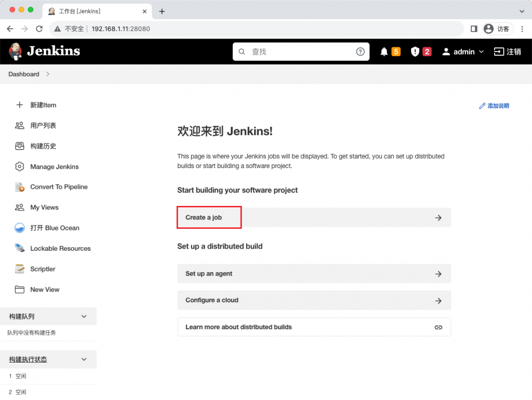Click the arrow on Create a job
The image size is (532, 400).
point(438,217)
